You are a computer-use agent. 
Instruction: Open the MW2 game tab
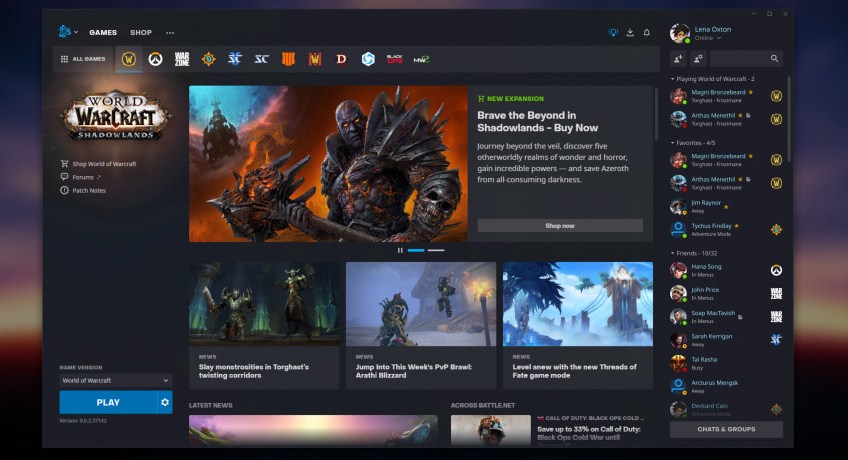[x=421, y=59]
